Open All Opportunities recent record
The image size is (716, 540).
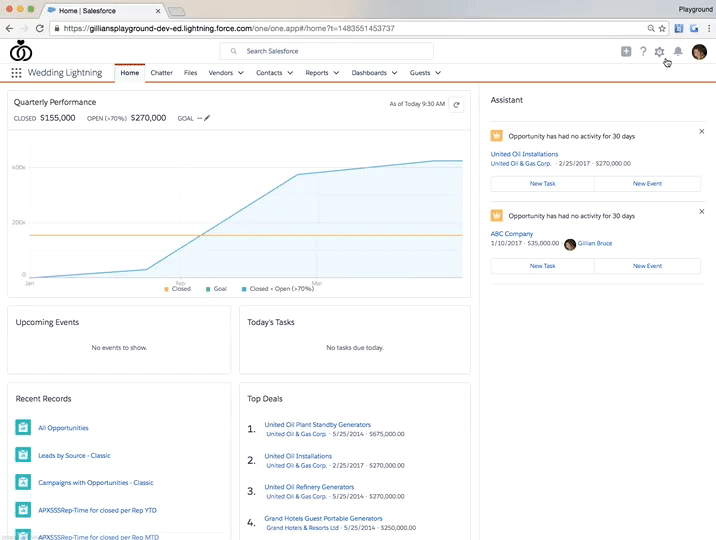(63, 428)
